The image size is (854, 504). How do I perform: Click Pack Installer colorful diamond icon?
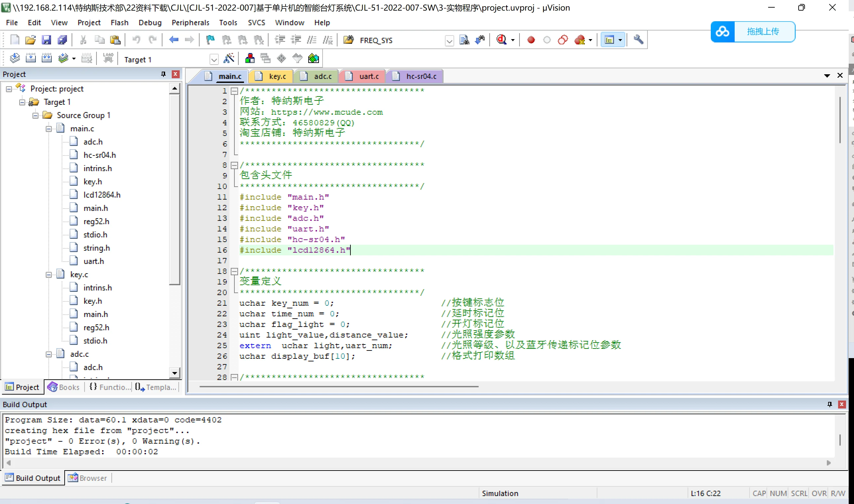(313, 59)
